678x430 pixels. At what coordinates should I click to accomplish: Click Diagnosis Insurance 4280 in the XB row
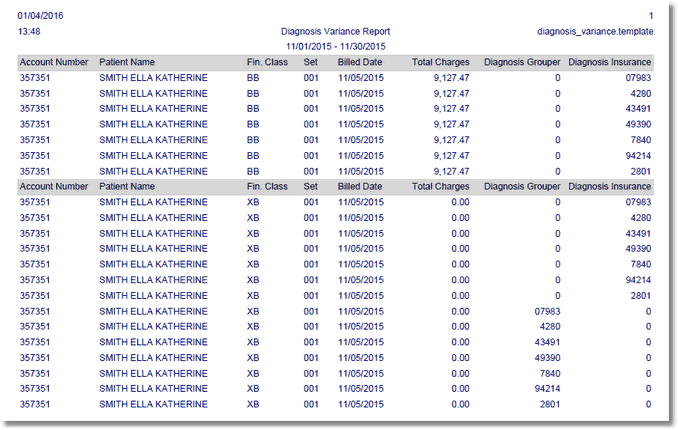pyautogui.click(x=641, y=218)
